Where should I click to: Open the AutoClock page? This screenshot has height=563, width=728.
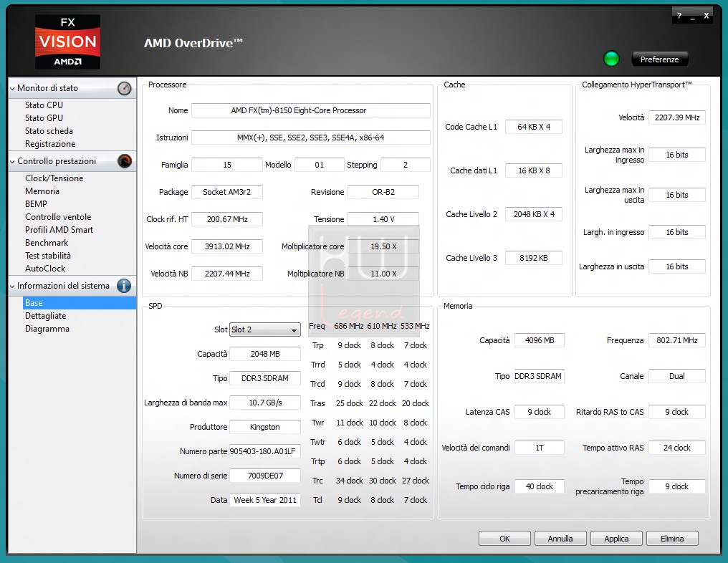click(45, 269)
